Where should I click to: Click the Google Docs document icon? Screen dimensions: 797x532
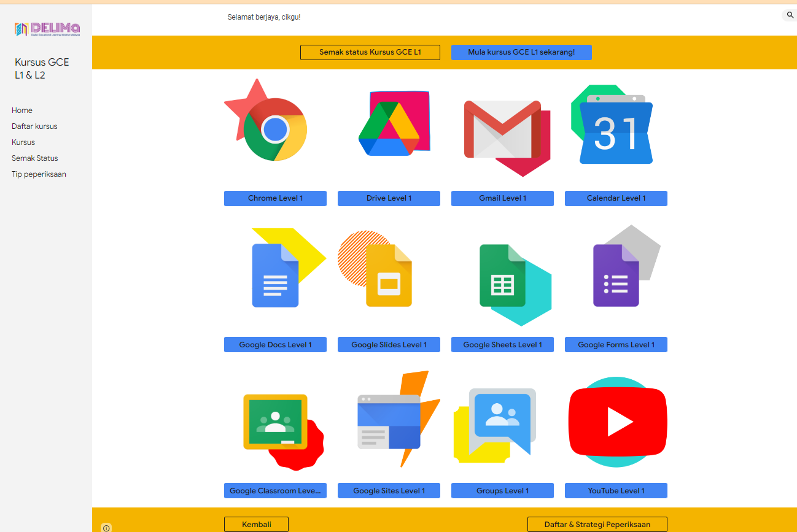[x=275, y=276]
